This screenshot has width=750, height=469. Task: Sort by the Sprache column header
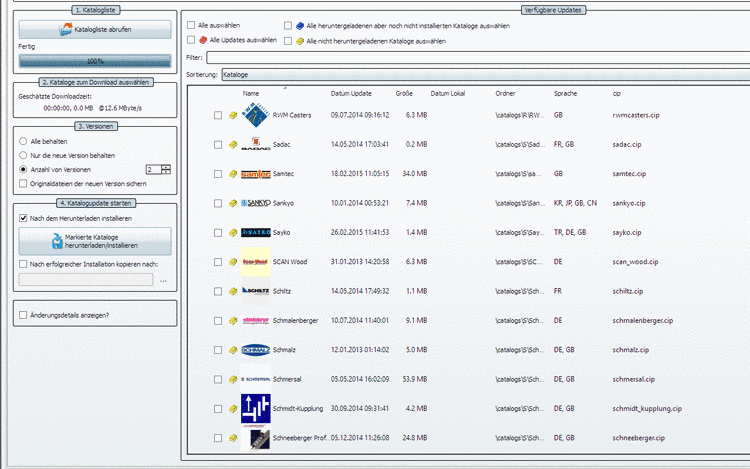[x=565, y=94]
